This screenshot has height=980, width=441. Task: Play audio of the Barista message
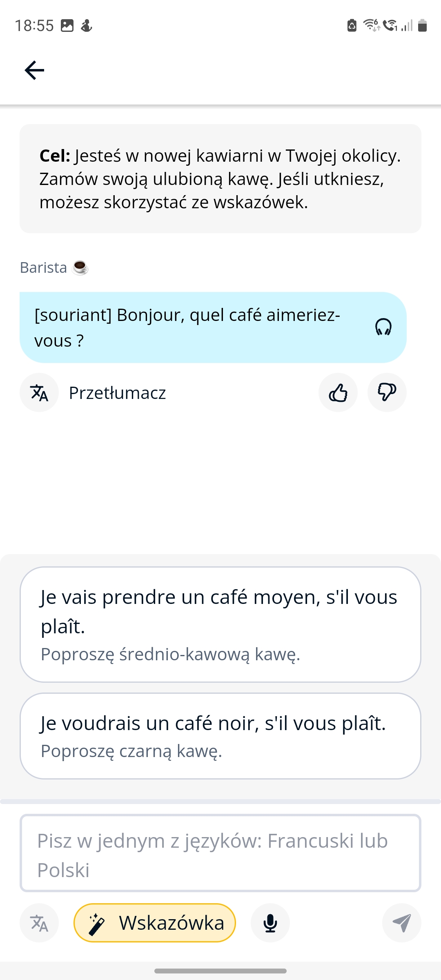pyautogui.click(x=383, y=327)
